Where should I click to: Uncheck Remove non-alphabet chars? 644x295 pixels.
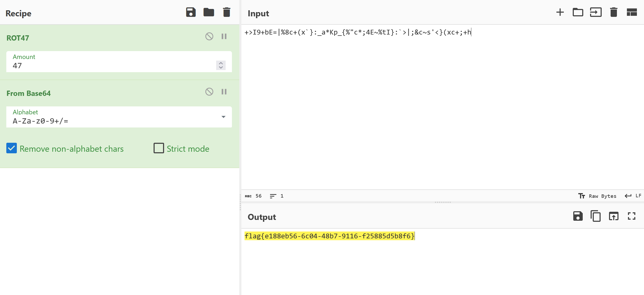click(x=12, y=148)
